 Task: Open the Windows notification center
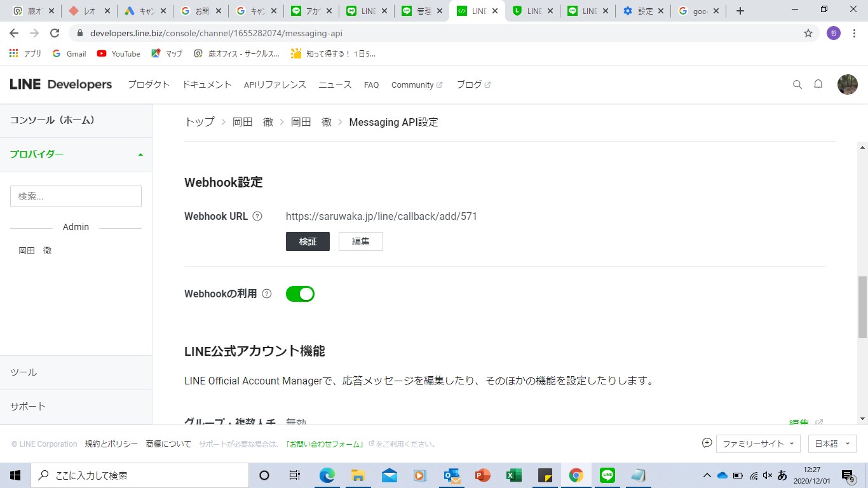[848, 475]
